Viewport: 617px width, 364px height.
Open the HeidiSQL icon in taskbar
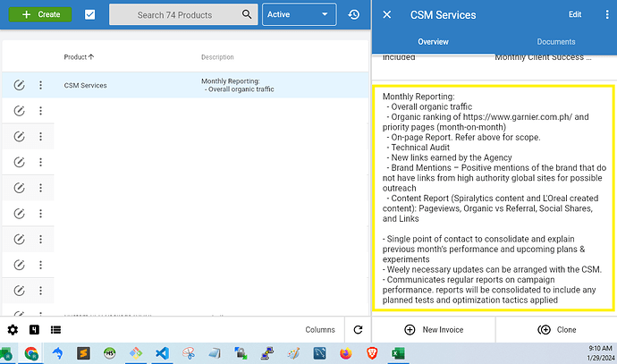click(x=110, y=353)
